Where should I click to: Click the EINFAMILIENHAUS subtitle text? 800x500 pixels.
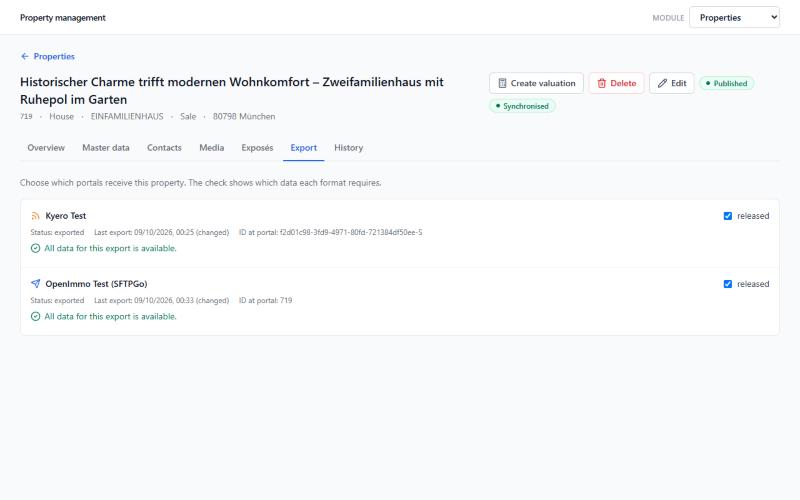pos(127,116)
